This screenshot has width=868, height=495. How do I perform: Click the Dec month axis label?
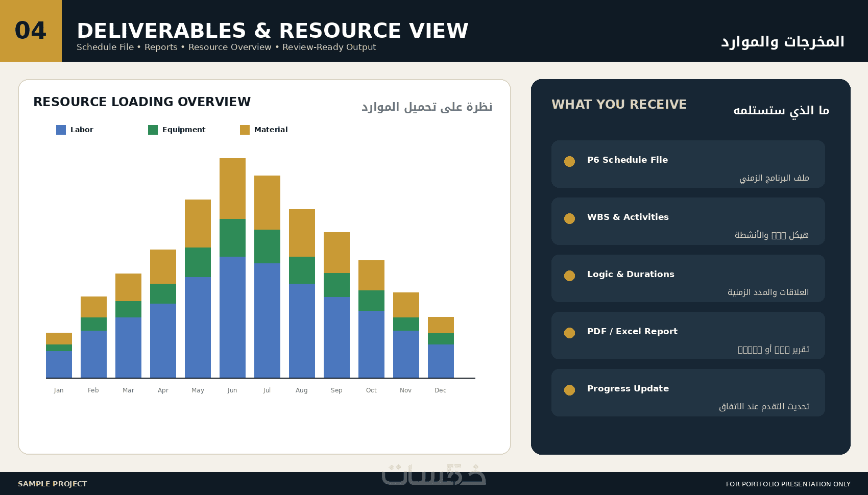coord(440,390)
